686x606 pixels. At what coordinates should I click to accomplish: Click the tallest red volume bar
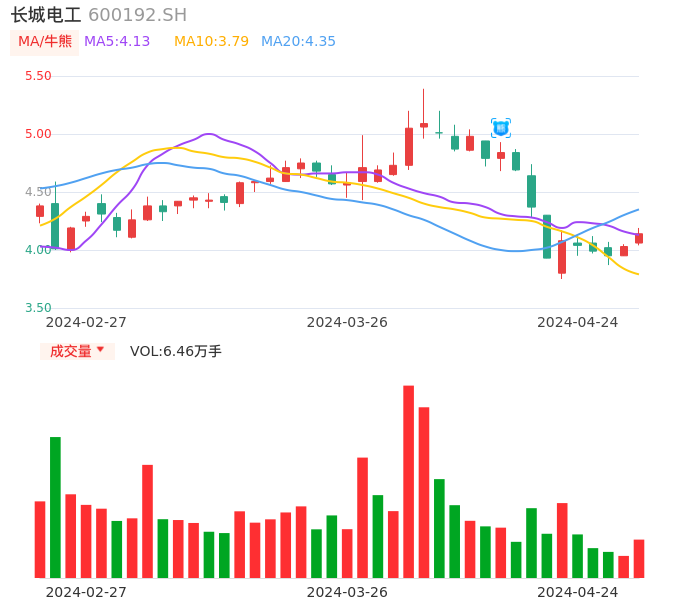pos(408,481)
